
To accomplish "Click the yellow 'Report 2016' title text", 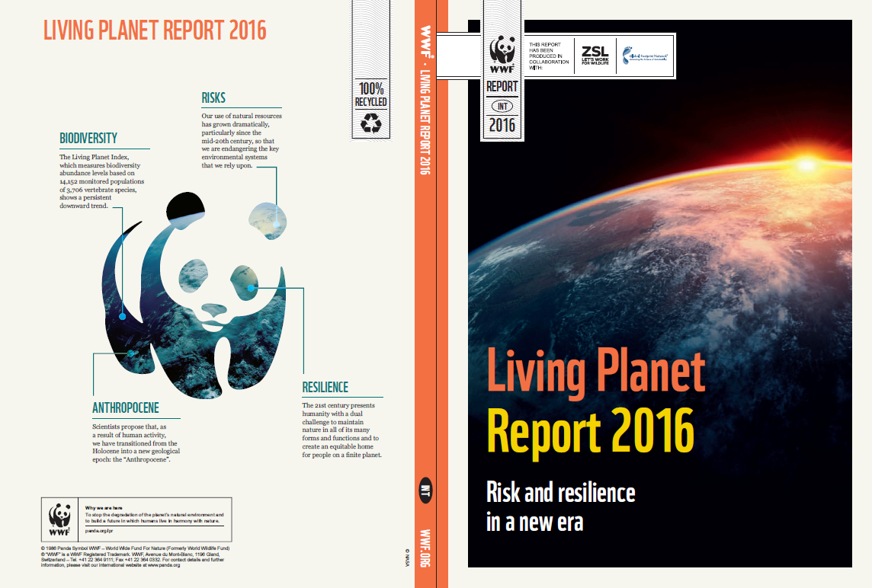I will click(x=590, y=430).
